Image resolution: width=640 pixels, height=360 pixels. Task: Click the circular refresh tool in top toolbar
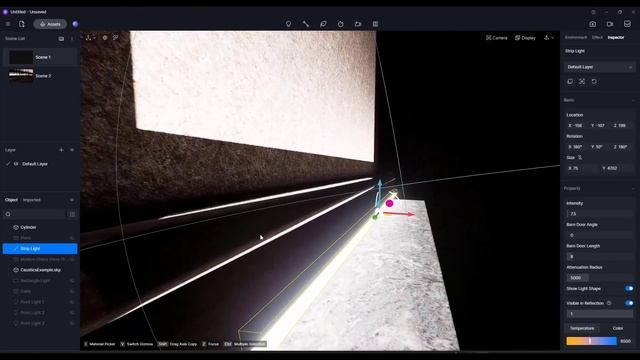(x=340, y=24)
